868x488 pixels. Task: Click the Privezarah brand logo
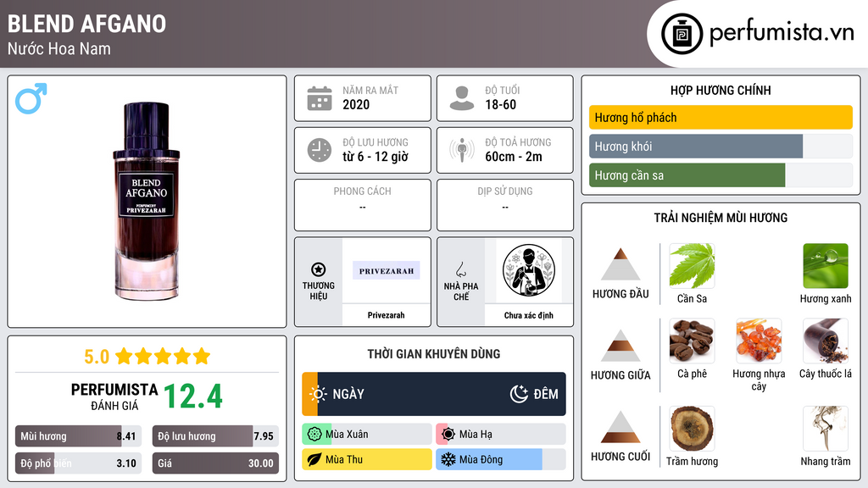387,270
